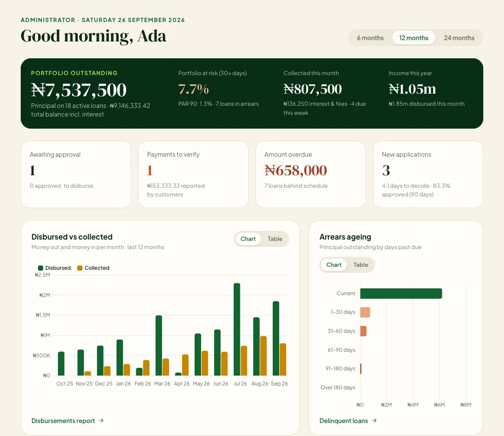Select the 91–180 days arrears bar
Viewport: 504px width, 436px height.
click(361, 369)
